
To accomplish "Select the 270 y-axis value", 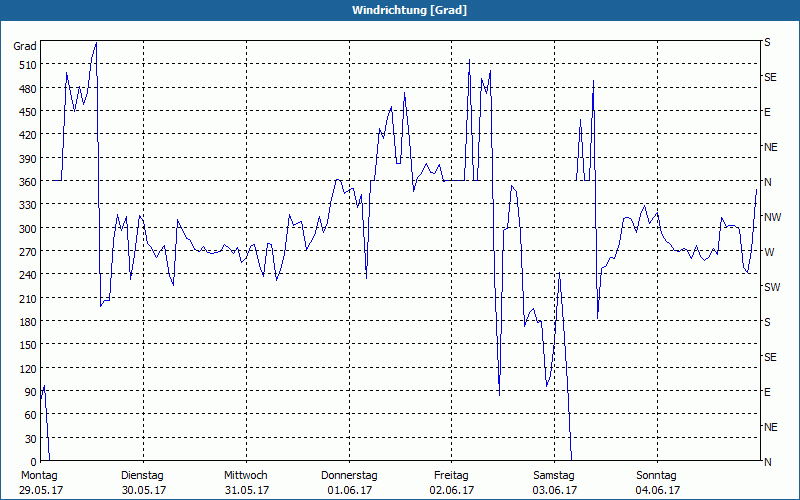I will pos(28,252).
